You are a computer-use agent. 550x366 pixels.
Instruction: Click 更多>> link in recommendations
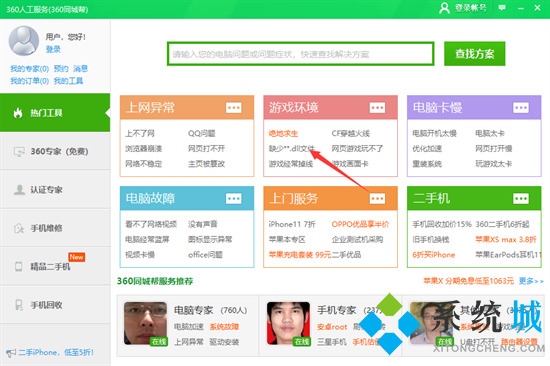coord(531,281)
